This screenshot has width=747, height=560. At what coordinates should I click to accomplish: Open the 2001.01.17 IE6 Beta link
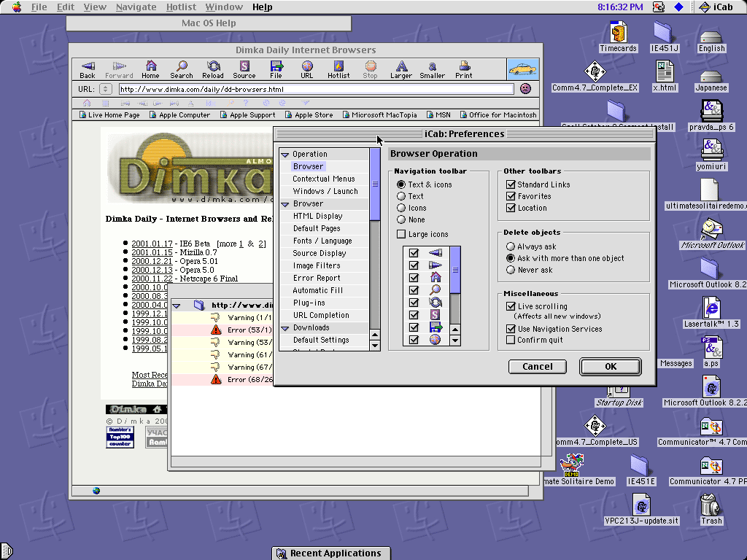pyautogui.click(x=152, y=244)
